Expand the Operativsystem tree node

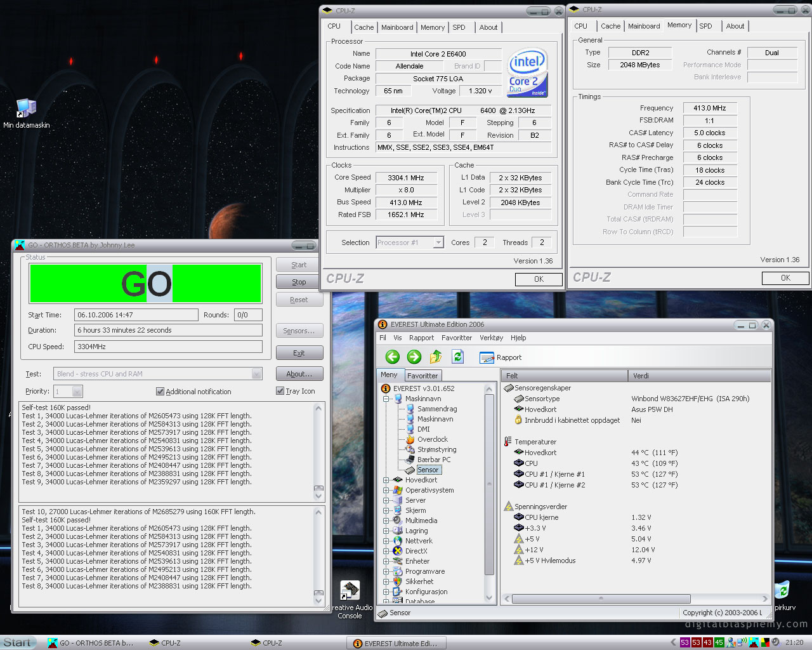click(x=386, y=490)
